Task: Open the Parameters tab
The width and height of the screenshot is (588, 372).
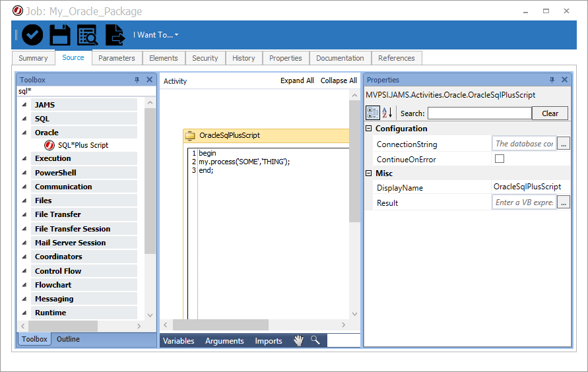Action: pyautogui.click(x=117, y=58)
